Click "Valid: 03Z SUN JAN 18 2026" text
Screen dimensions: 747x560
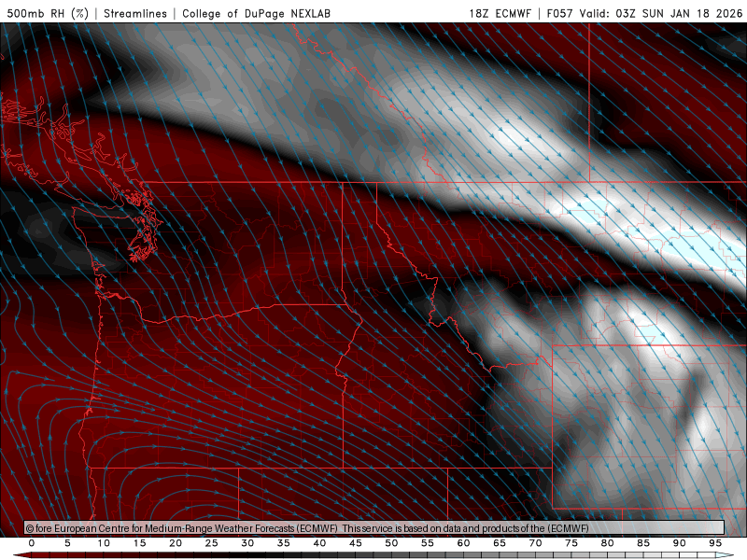tap(661, 13)
